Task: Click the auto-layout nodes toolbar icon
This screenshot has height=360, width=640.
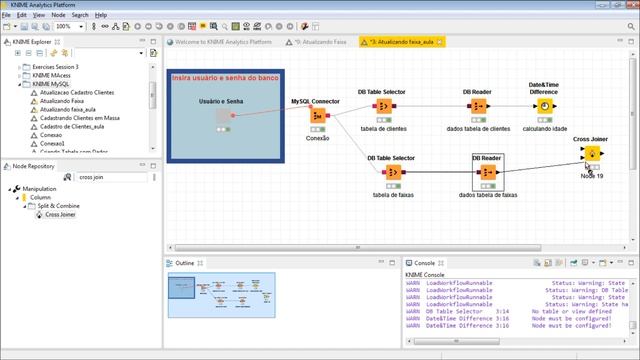Action: pyautogui.click(x=116, y=27)
